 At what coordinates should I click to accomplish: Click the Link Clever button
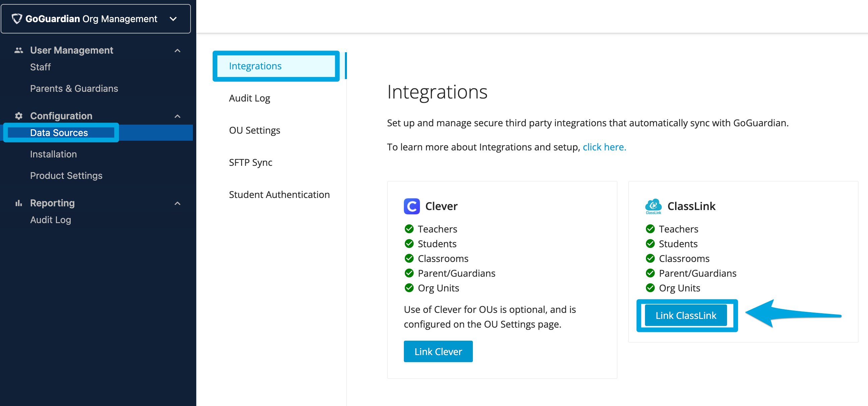pyautogui.click(x=438, y=351)
